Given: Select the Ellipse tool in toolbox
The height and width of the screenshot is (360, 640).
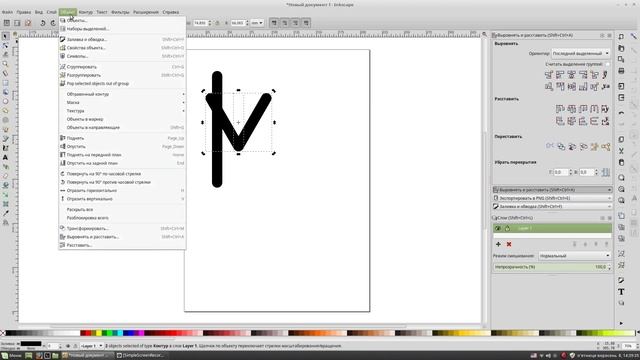Looking at the screenshot, I should pos(5,102).
